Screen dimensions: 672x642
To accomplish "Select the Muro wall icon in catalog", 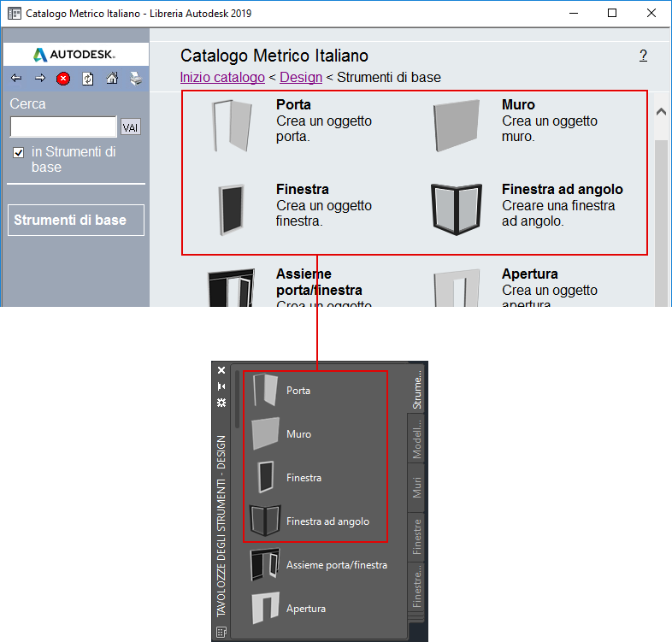I will pos(457,126).
